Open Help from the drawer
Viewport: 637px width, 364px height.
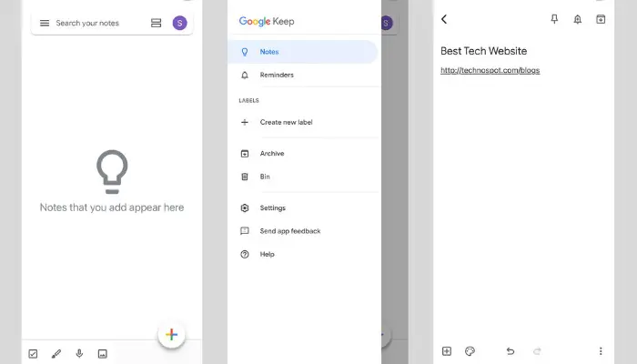pyautogui.click(x=302, y=254)
